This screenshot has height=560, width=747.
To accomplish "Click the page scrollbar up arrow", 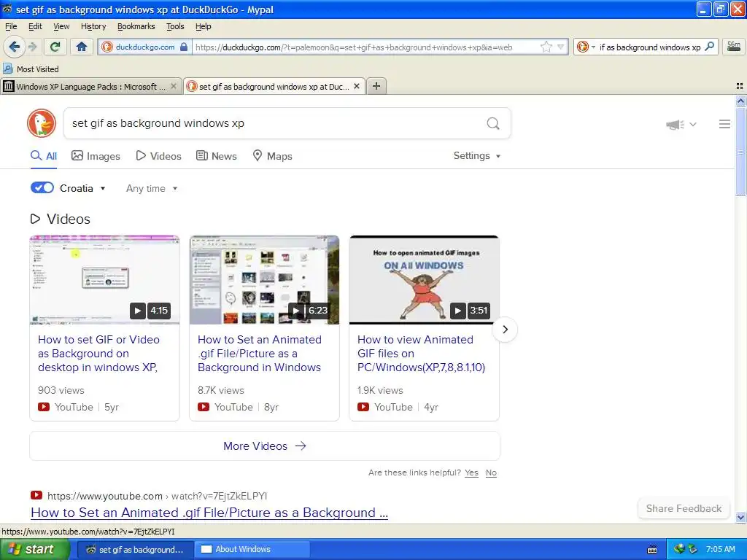I will 740,101.
